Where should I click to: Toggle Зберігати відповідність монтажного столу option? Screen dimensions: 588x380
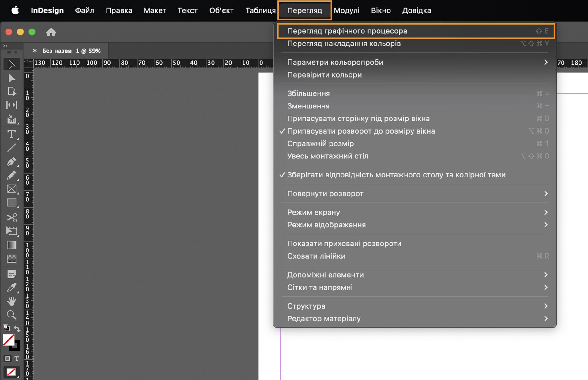pos(396,175)
